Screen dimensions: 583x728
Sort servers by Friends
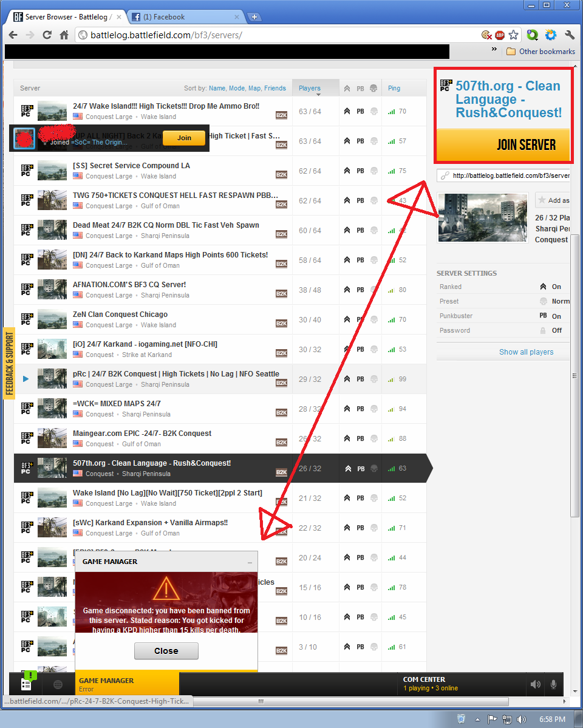pyautogui.click(x=275, y=88)
